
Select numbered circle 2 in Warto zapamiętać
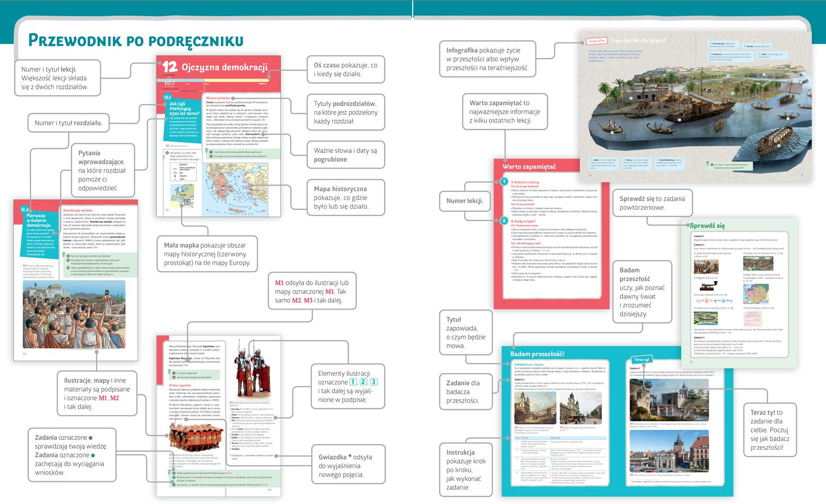click(504, 221)
